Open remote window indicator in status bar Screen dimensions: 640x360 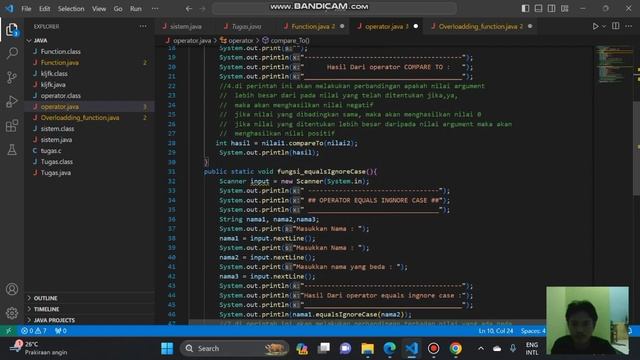[x=9, y=331]
